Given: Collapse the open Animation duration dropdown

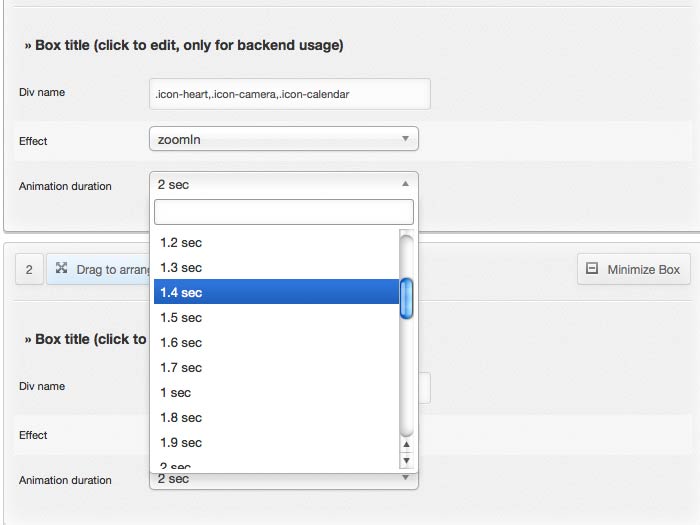Looking at the screenshot, I should pos(283,184).
